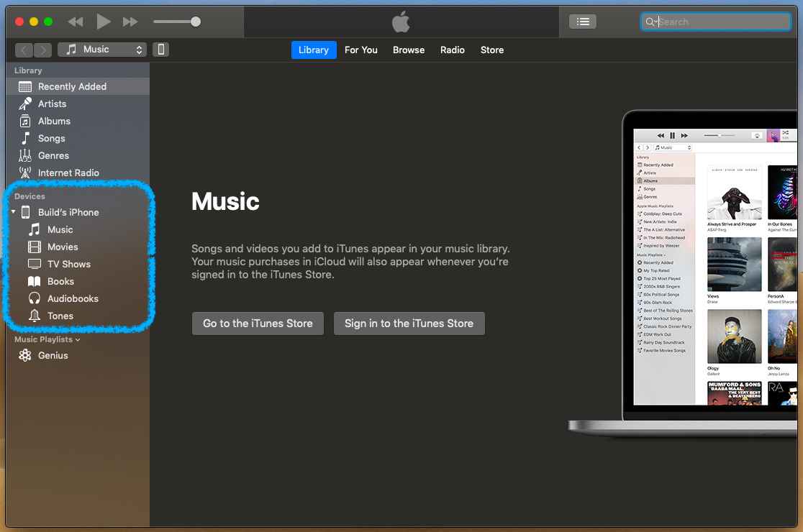Viewport: 803px width, 532px height.
Task: Select the 'Books' label under device
Action: click(60, 281)
